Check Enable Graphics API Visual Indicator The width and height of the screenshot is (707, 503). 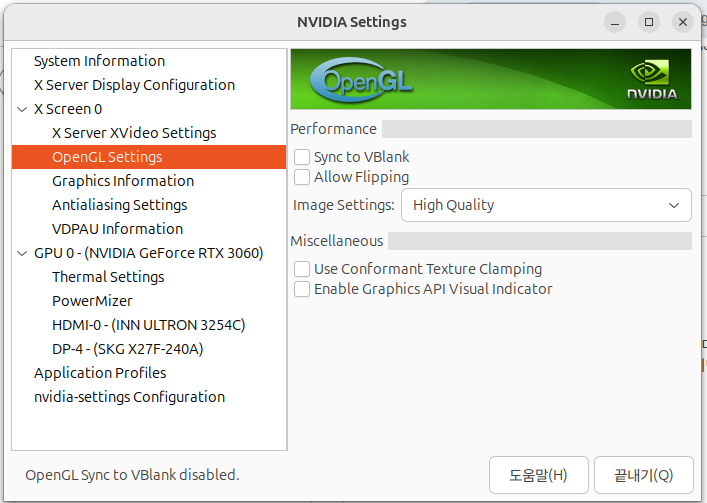click(302, 289)
